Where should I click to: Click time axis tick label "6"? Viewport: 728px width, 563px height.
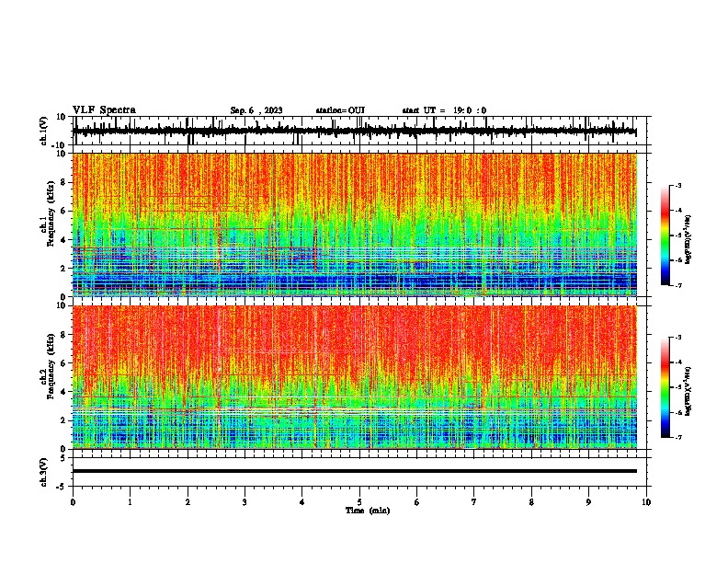417,502
